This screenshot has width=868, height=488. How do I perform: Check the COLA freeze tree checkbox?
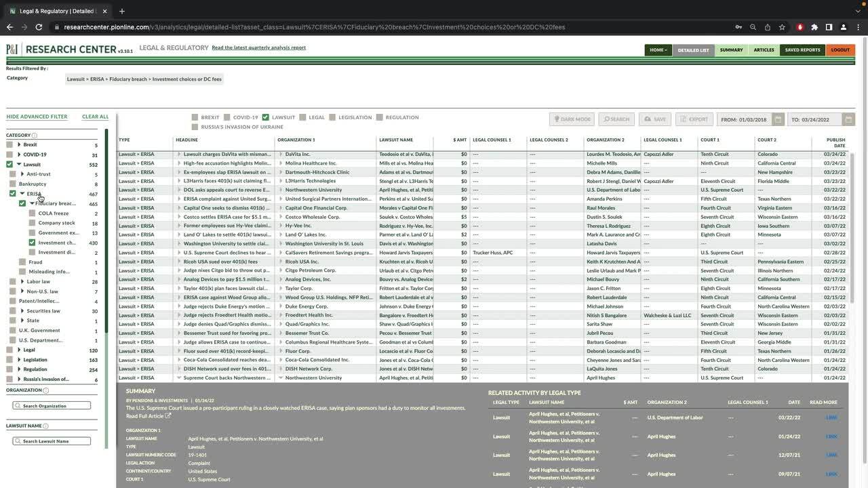(32, 213)
